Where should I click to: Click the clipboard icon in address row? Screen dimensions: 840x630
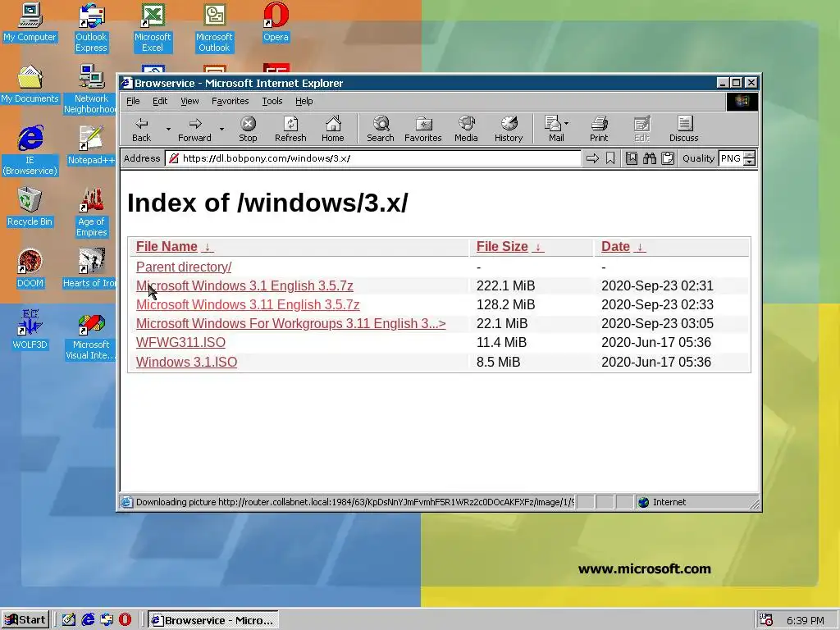(668, 158)
